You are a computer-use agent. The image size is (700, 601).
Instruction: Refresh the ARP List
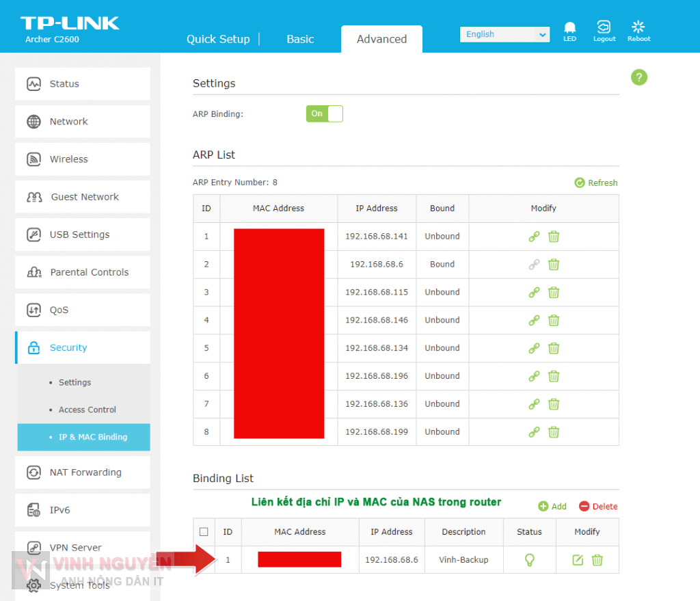point(596,183)
